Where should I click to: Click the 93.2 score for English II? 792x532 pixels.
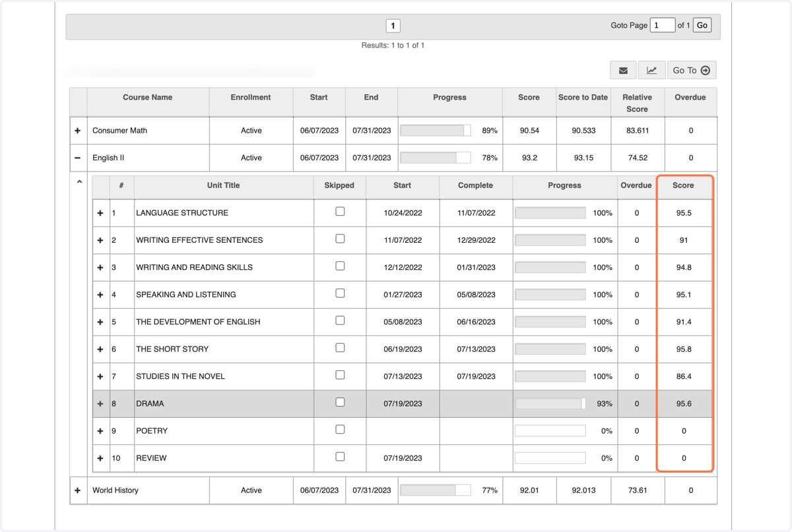coord(529,158)
